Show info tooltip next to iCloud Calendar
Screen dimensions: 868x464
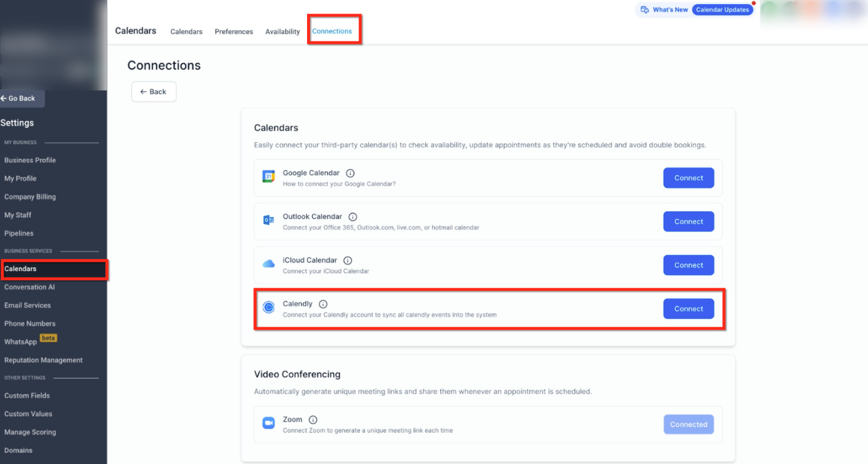[348, 260]
